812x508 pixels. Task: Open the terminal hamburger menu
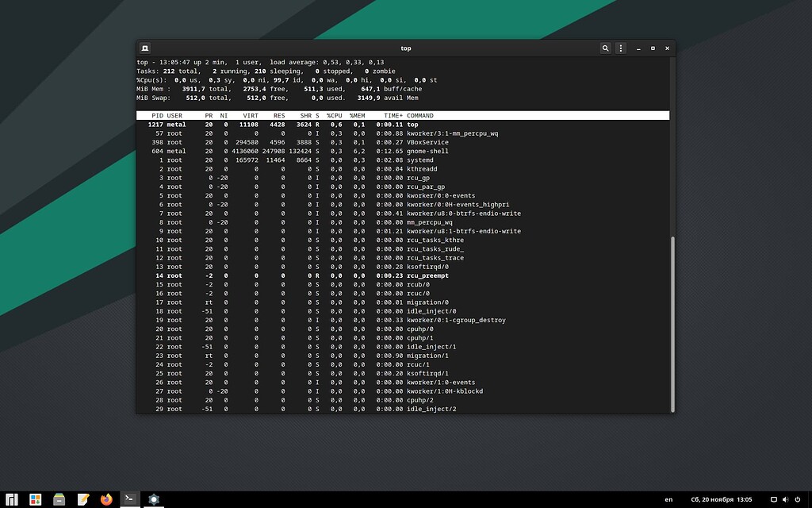point(620,48)
